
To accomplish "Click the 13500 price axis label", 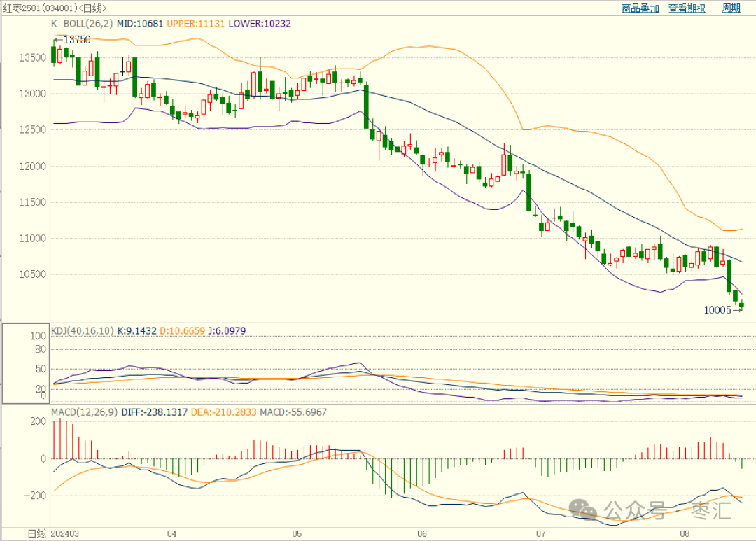I will click(x=32, y=58).
